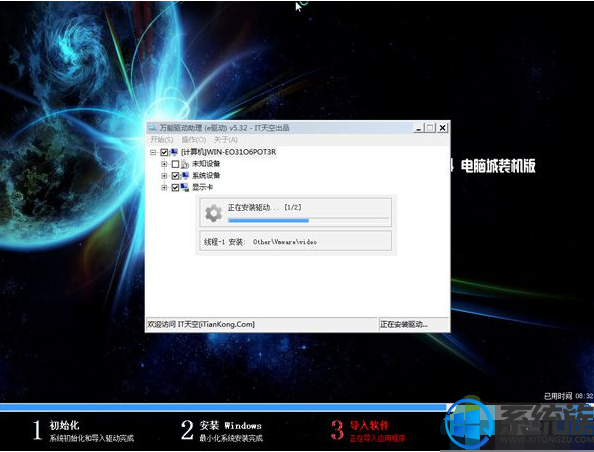This screenshot has width=594, height=452.
Task: Click the gear icon in install dialog
Action: pyautogui.click(x=214, y=213)
